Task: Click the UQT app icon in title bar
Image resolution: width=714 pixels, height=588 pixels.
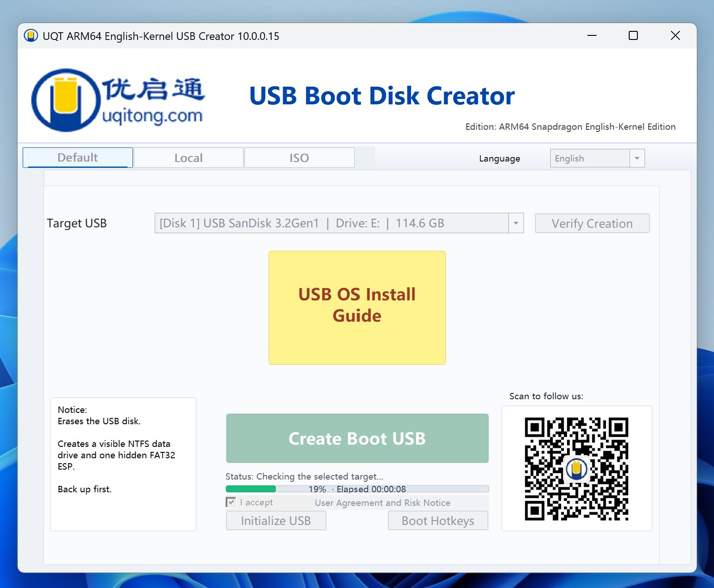Action: [31, 36]
